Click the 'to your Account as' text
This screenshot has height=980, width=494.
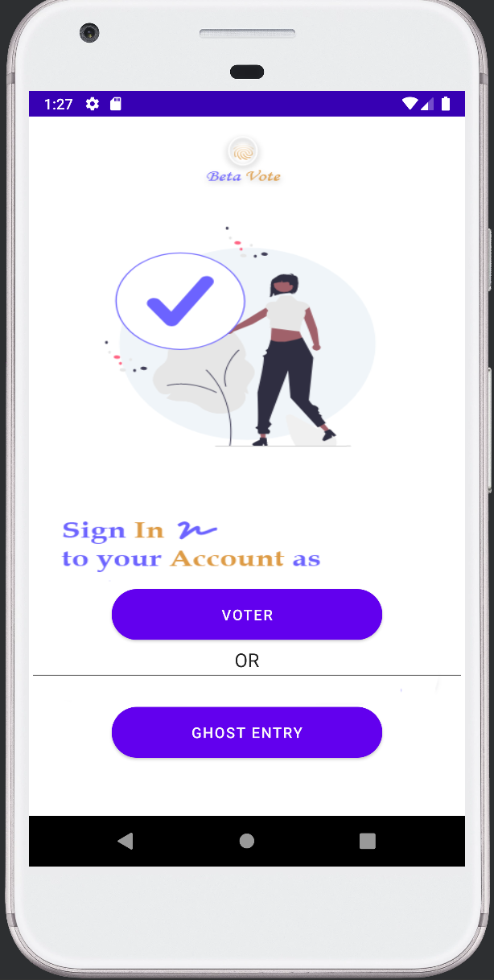[191, 558]
